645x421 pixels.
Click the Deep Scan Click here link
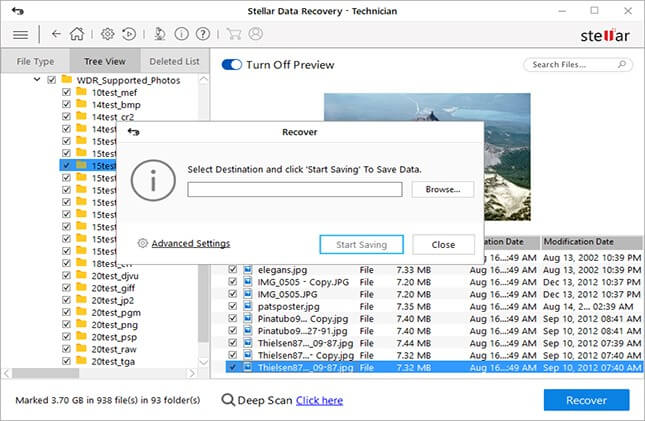click(319, 400)
